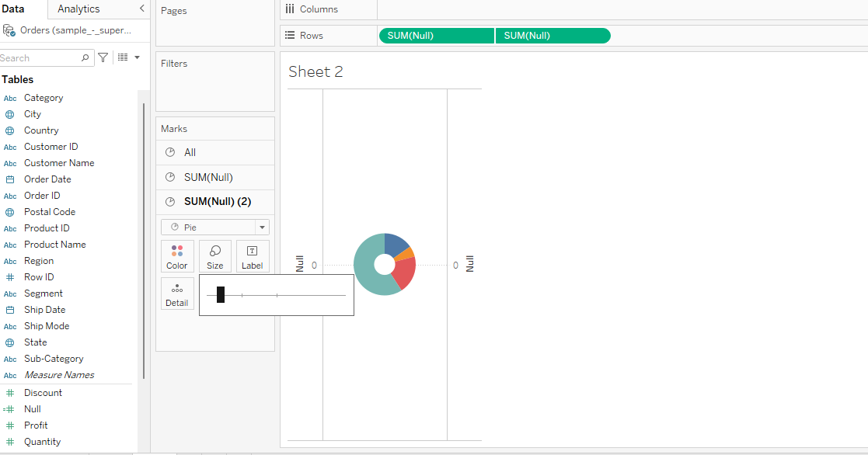Select the second SUM(Null) pill on Rows
868x455 pixels.
553,35
